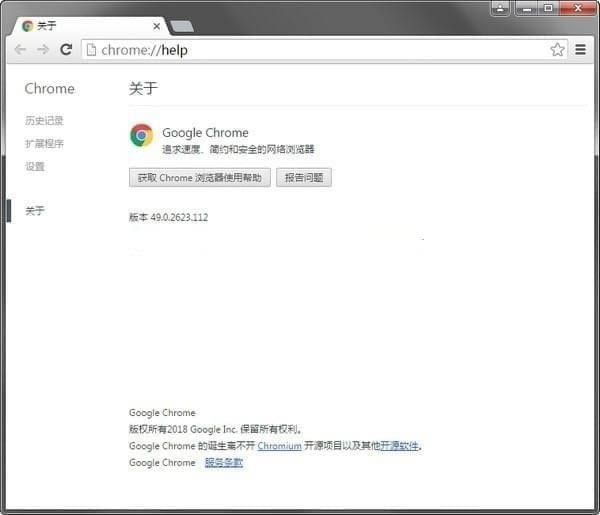Click the Forward navigation arrow
The width and height of the screenshot is (600, 515).
click(x=43, y=49)
